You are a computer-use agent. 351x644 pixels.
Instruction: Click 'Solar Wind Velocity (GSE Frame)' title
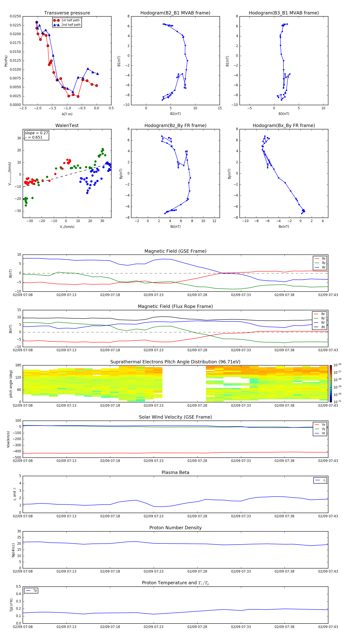[x=175, y=417]
